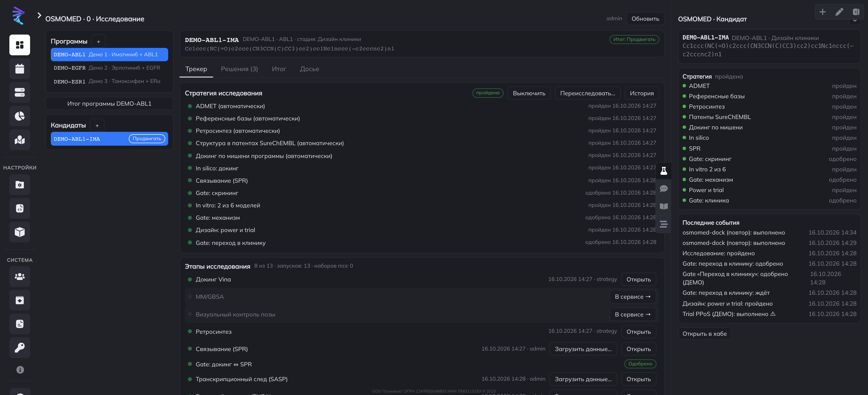Viewport: 868px width, 395px height.
Task: Open the pie chart analytics icon
Action: (19, 116)
